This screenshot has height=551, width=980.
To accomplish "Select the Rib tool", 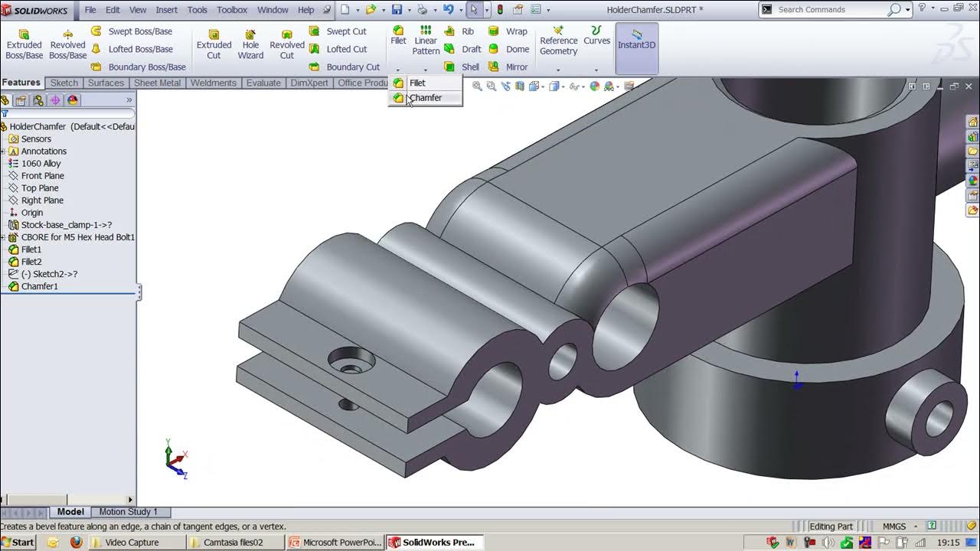I will click(459, 31).
